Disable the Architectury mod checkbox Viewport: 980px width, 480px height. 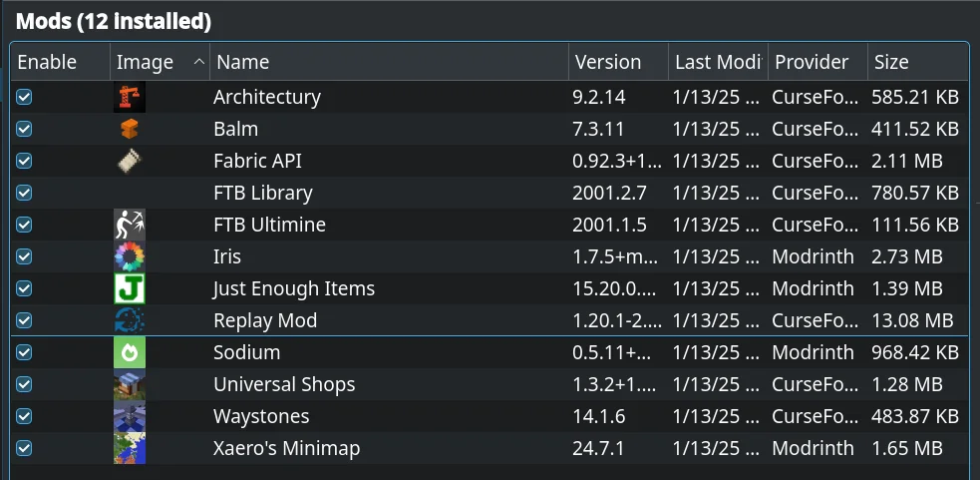coord(25,97)
